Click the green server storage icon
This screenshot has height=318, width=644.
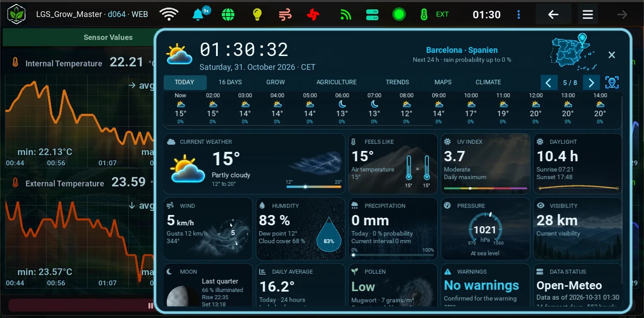pyautogui.click(x=372, y=14)
